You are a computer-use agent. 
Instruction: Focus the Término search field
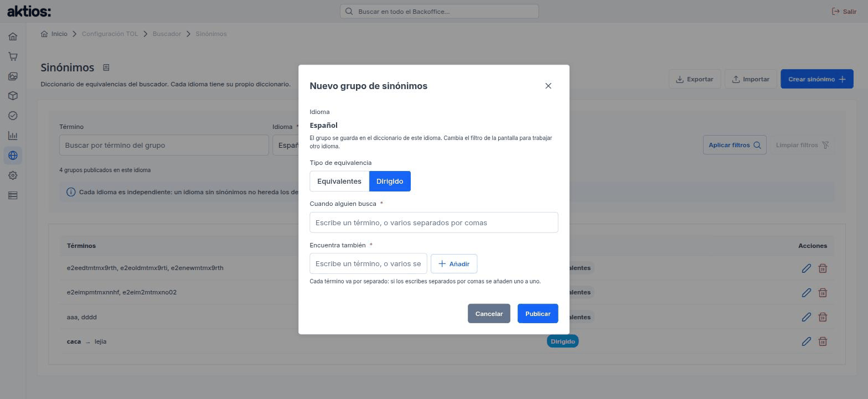[164, 145]
